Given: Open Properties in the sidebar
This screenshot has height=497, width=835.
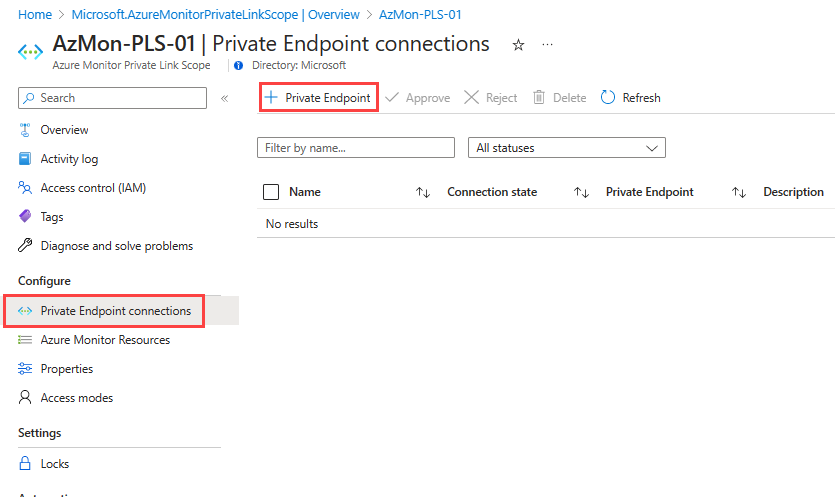Looking at the screenshot, I should click(x=67, y=369).
